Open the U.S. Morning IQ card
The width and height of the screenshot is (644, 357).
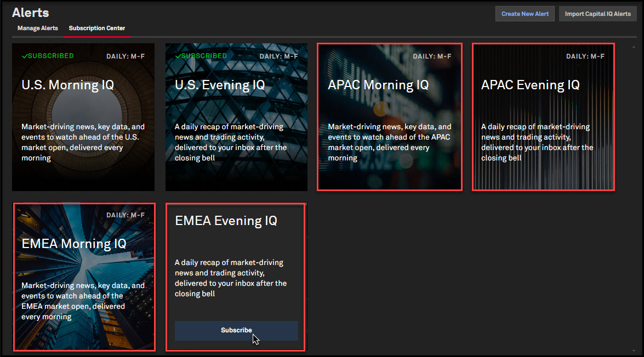pyautogui.click(x=83, y=117)
